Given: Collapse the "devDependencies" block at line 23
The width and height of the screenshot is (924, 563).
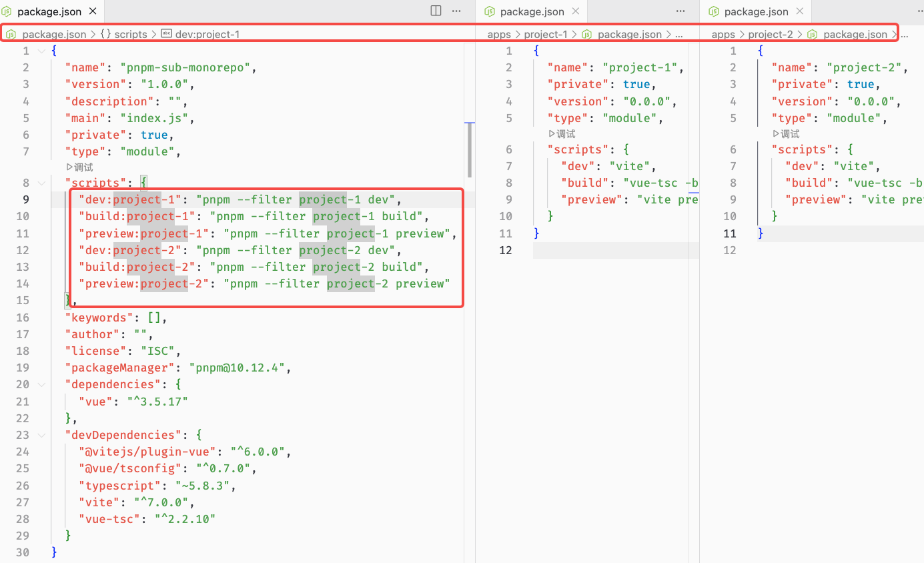Looking at the screenshot, I should point(41,435).
